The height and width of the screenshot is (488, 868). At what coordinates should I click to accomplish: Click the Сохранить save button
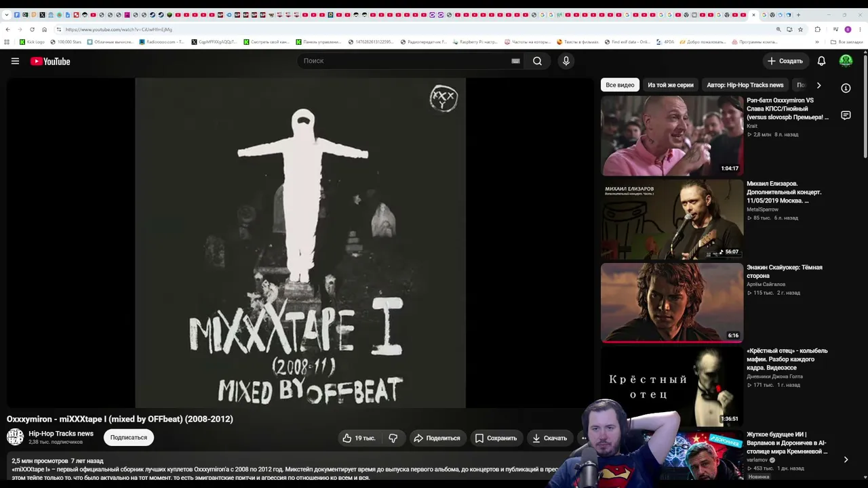coord(496,438)
